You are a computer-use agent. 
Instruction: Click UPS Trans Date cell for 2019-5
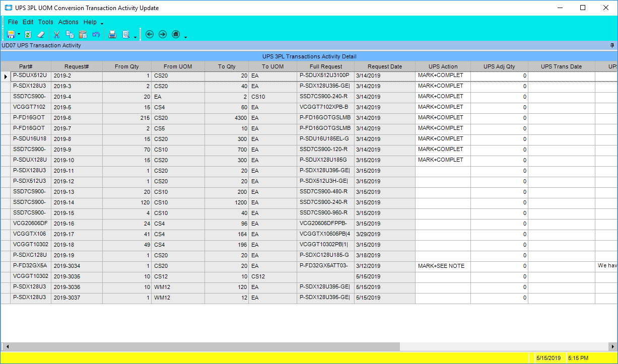(562, 108)
